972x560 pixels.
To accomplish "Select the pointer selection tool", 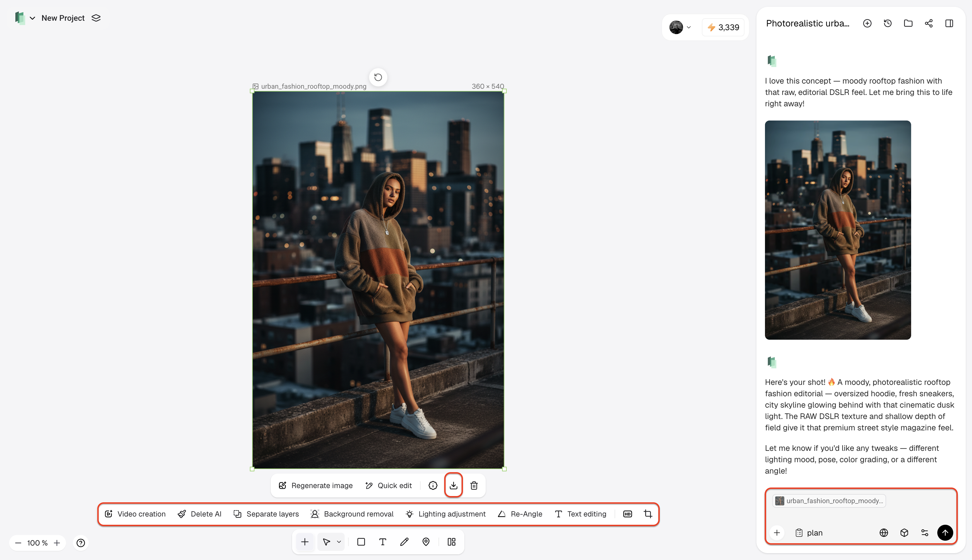I will [x=326, y=542].
